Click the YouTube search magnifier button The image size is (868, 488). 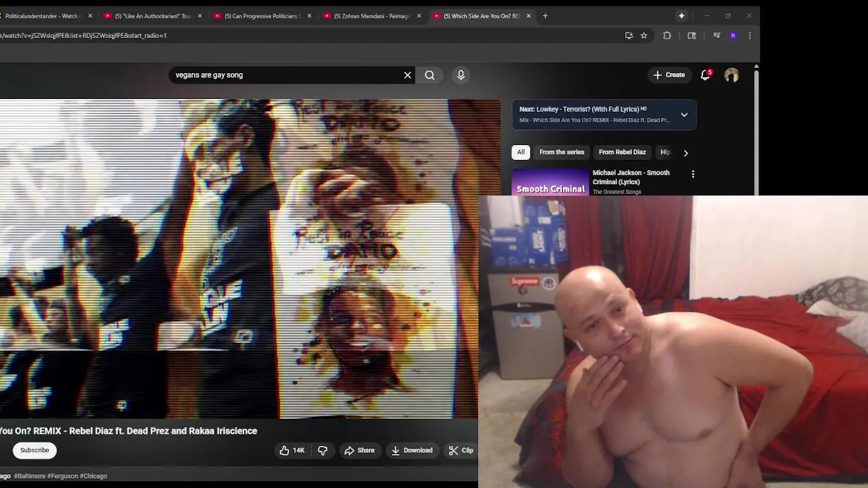point(430,75)
